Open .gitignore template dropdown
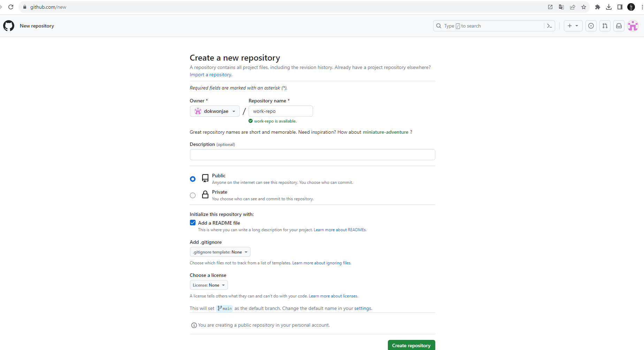This screenshot has width=644, height=350. point(220,252)
